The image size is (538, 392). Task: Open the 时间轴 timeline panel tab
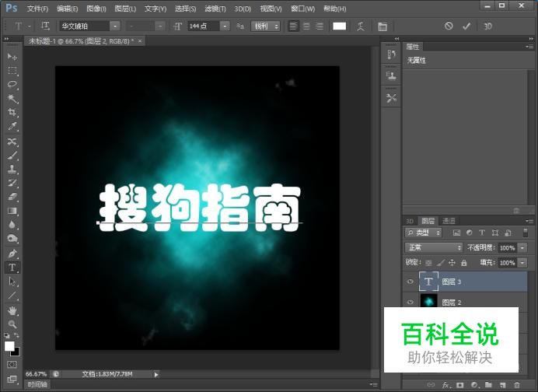tap(37, 384)
